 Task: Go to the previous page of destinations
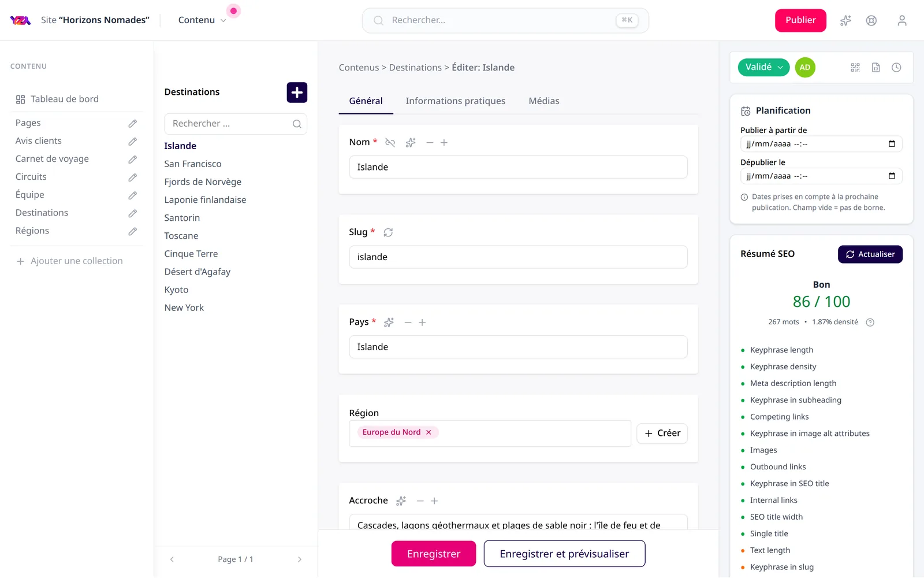tap(172, 560)
